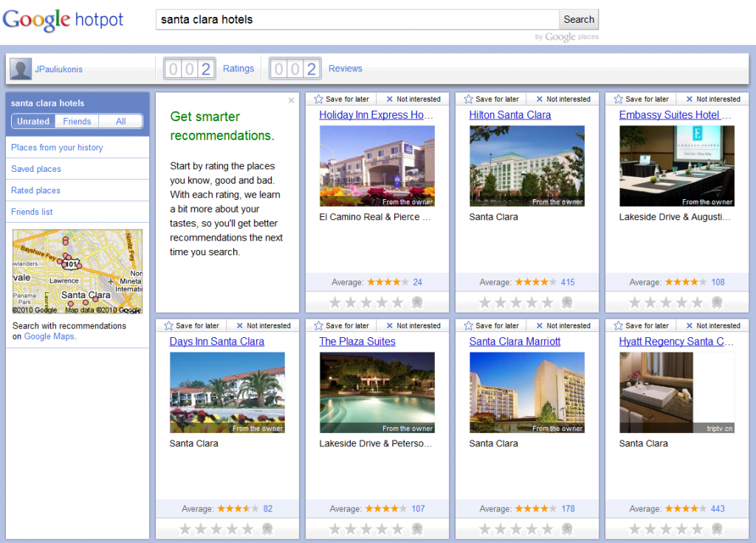756x543 pixels.
Task: Open Friends list in sidebar
Action: (x=32, y=212)
